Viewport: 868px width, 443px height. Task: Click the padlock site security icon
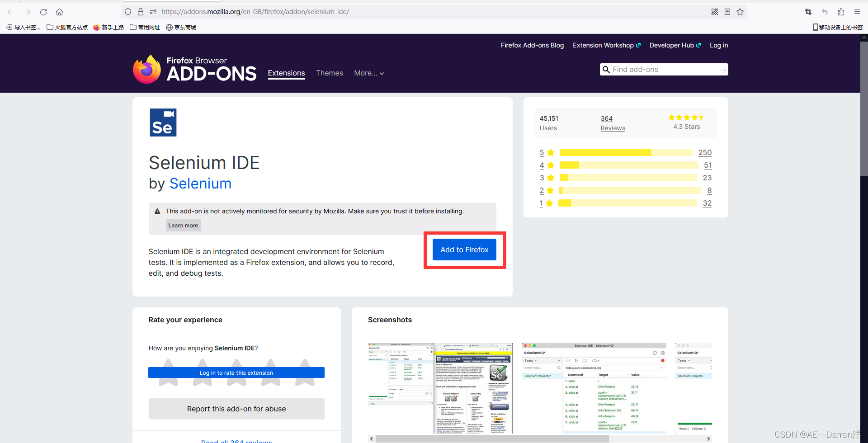click(x=141, y=12)
